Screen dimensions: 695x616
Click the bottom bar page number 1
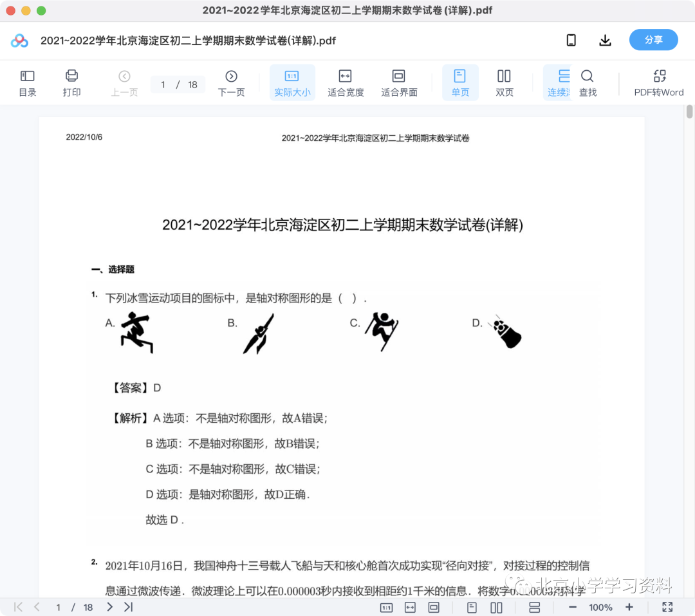click(58, 607)
